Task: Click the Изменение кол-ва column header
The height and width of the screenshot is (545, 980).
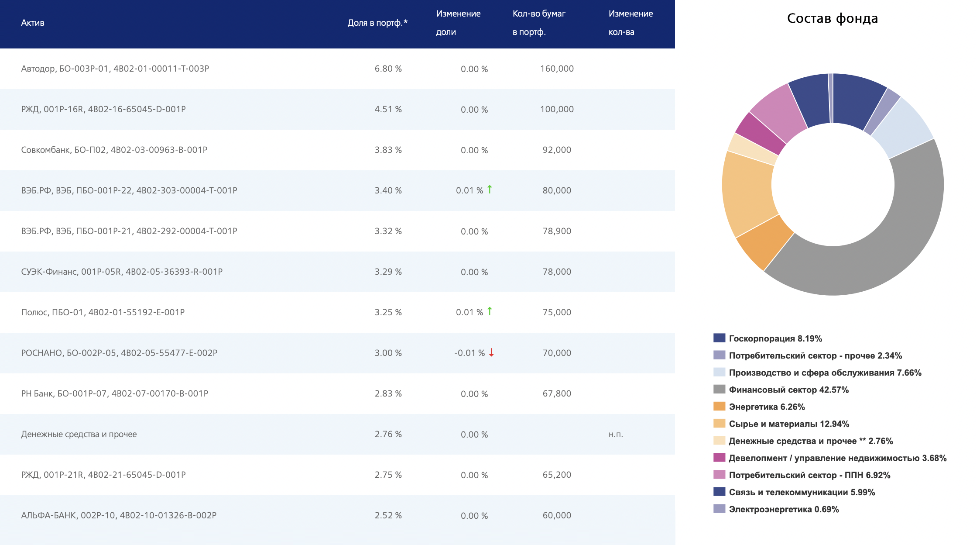Action: (x=630, y=23)
